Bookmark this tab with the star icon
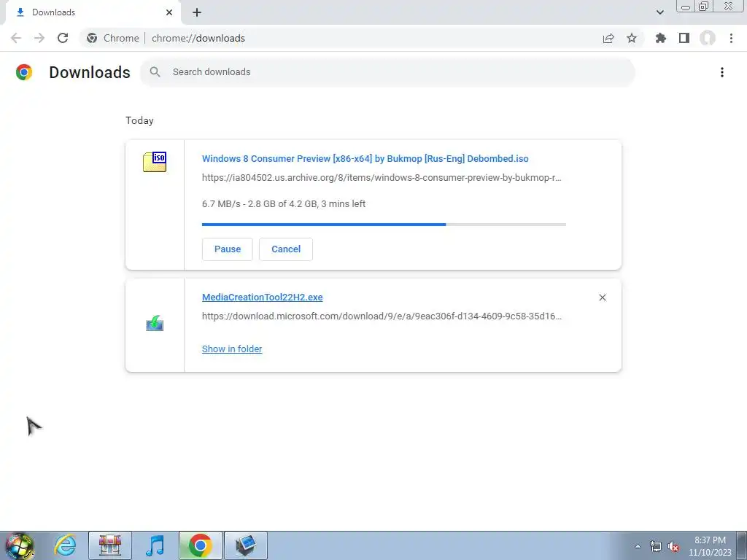Viewport: 747px width, 560px height. click(x=632, y=38)
